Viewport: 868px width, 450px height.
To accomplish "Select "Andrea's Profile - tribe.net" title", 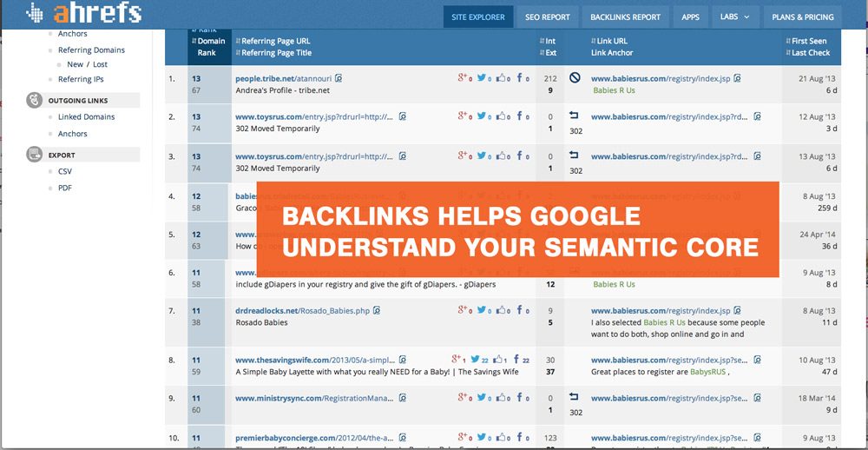I will [x=283, y=90].
